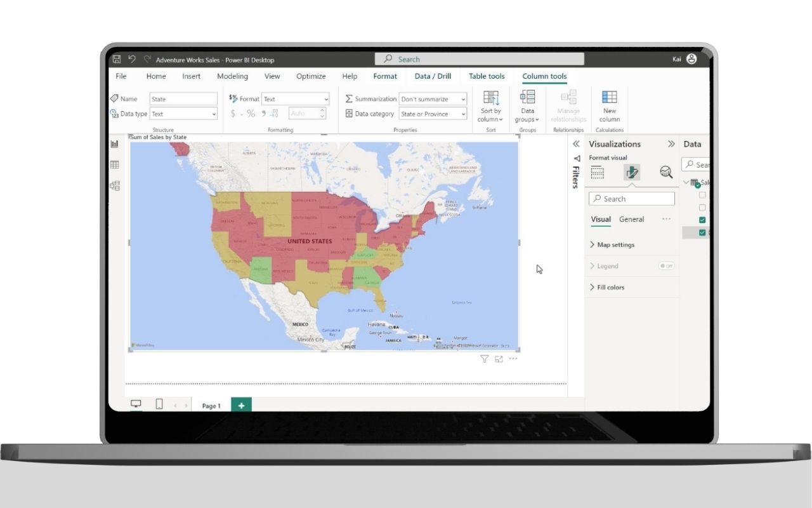Open the Modeling ribbon tab

coord(232,76)
